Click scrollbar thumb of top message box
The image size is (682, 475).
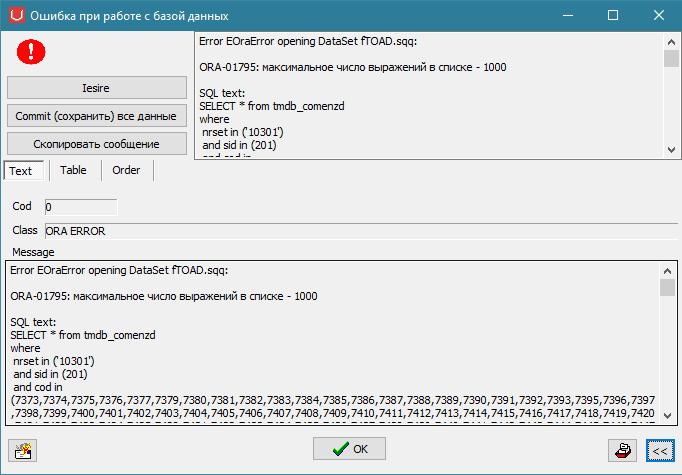(x=671, y=58)
